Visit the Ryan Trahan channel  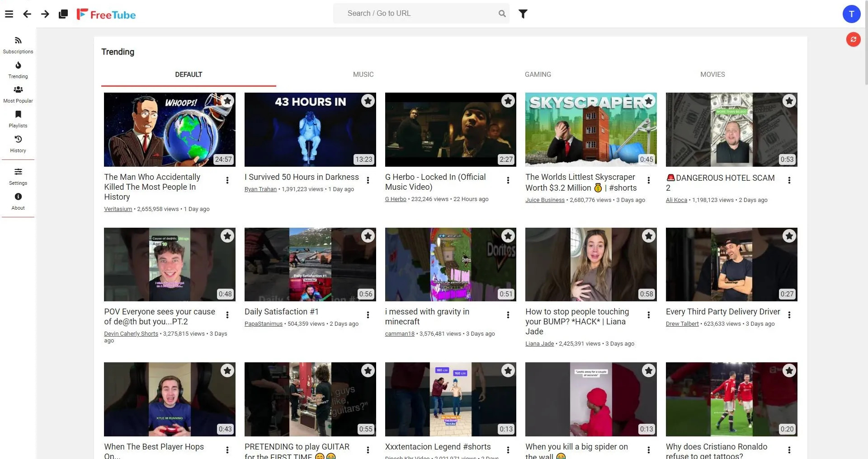260,189
